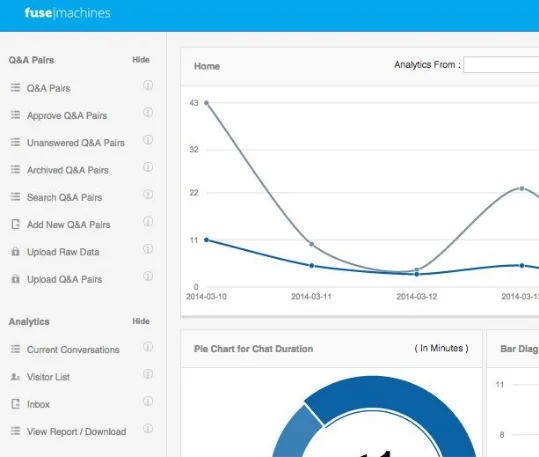Click the people icon beside Visitor List
This screenshot has height=457, width=539.
pos(15,377)
